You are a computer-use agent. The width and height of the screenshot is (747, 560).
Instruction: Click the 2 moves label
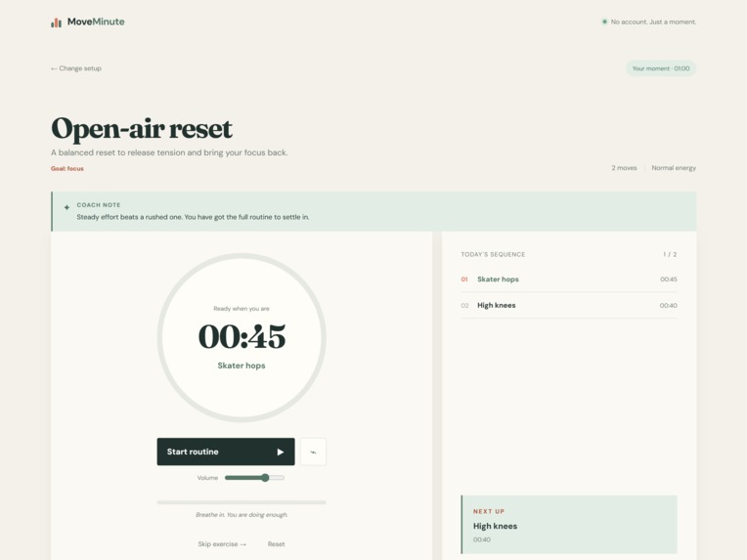(624, 168)
